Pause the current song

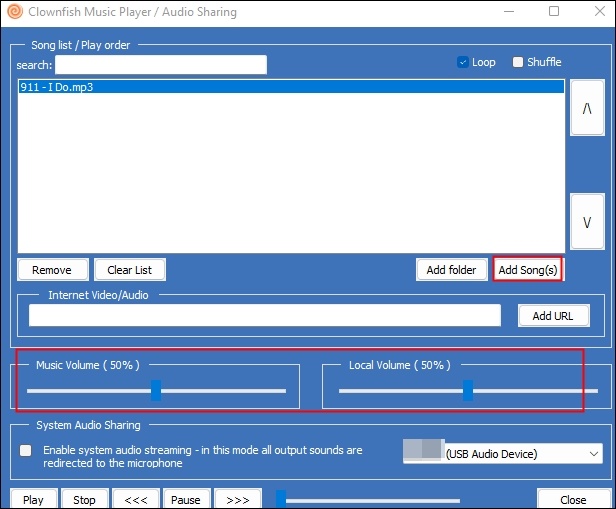[x=186, y=499]
